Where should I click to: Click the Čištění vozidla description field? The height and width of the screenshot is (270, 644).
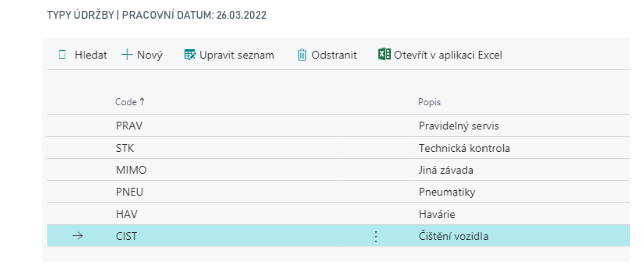[453, 236]
